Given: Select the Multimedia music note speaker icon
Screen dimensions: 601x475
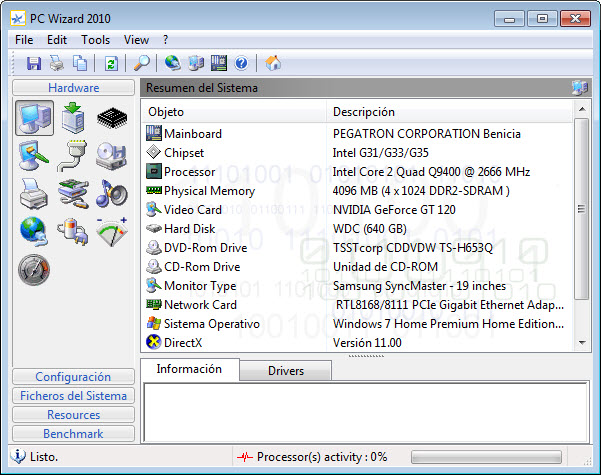Looking at the screenshot, I should 112,194.
